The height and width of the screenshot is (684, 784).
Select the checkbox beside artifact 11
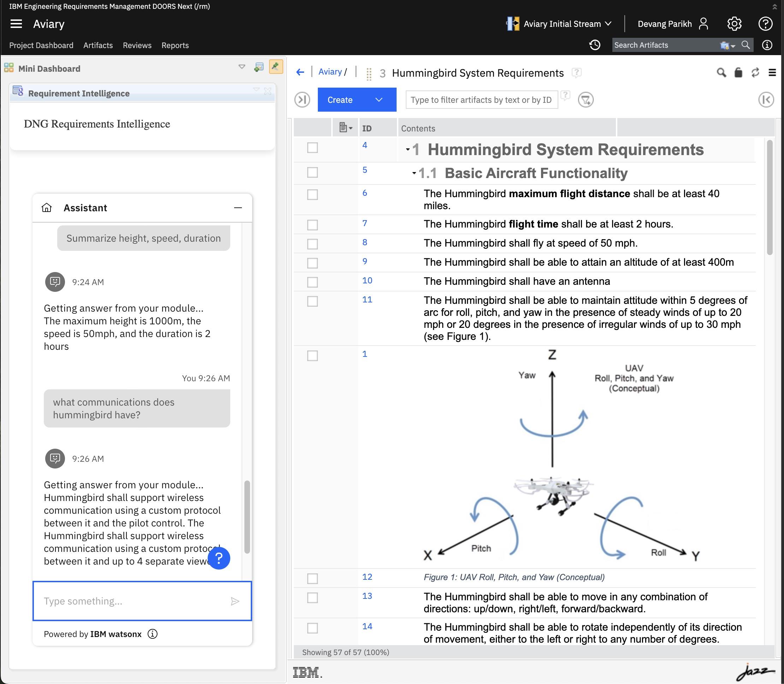coord(313,301)
